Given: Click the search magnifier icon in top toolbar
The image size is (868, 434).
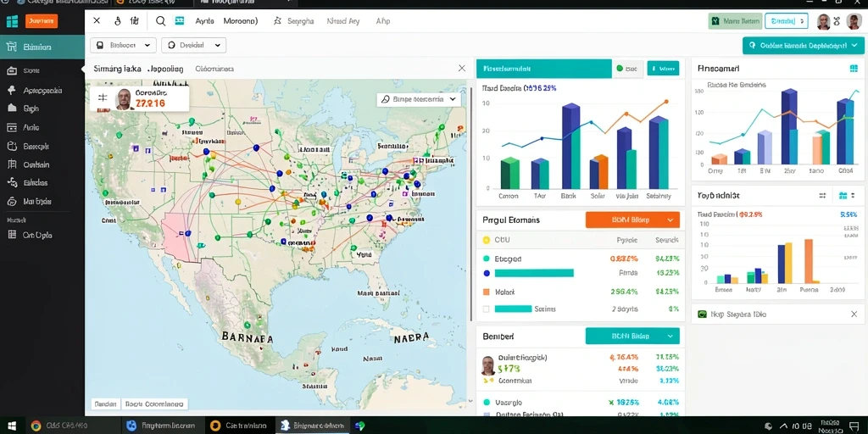Looking at the screenshot, I should click(160, 21).
